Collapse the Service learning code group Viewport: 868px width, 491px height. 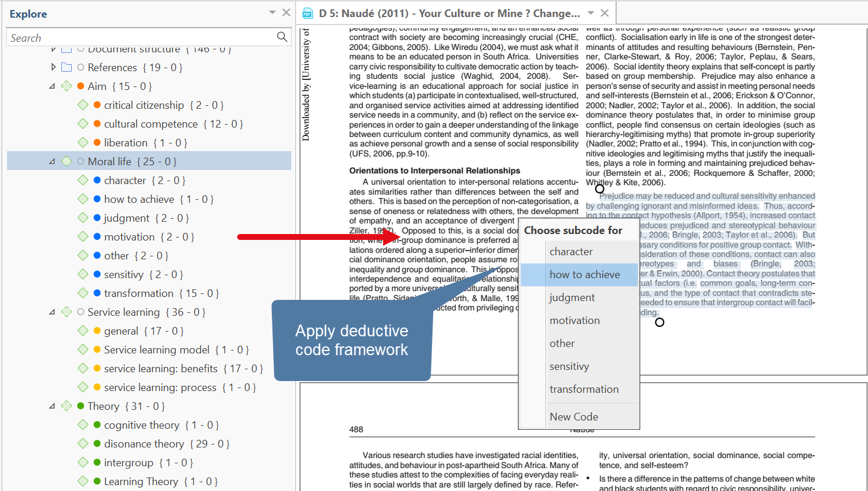pyautogui.click(x=52, y=312)
